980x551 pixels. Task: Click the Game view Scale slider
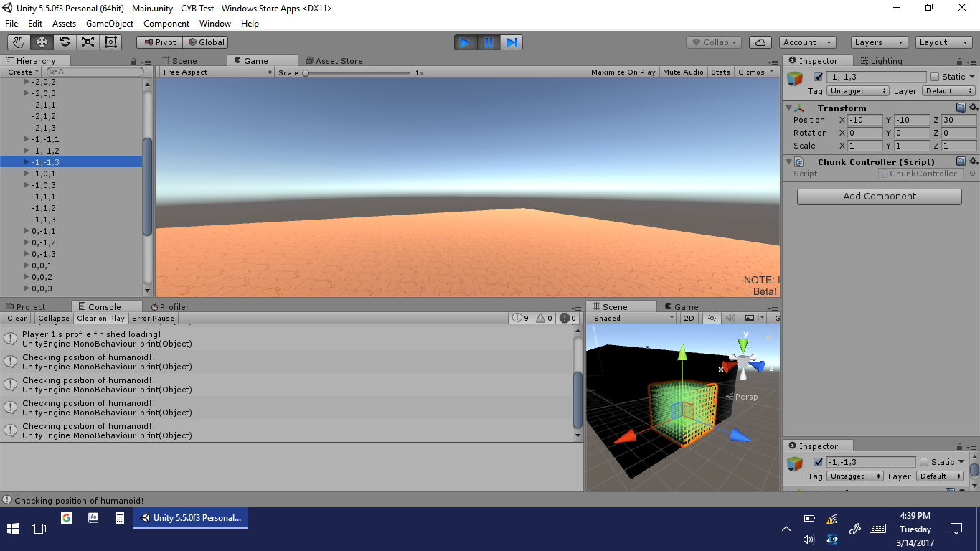tap(357, 72)
